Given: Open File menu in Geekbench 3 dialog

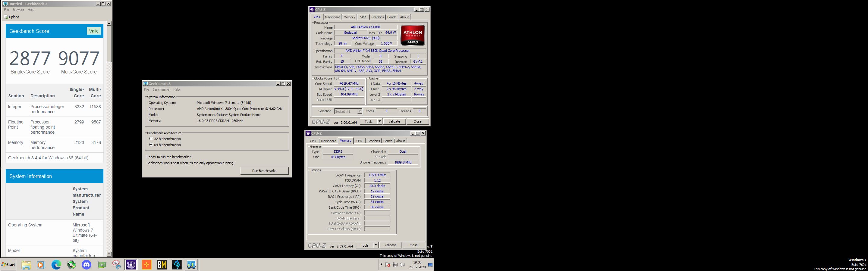Looking at the screenshot, I should (146, 89).
